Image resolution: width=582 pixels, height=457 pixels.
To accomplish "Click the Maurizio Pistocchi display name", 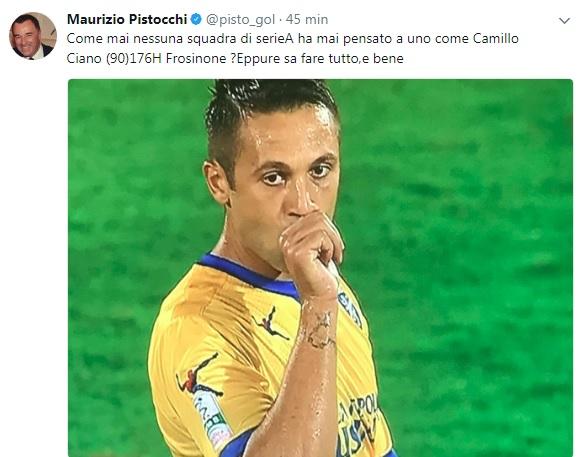I will (127, 19).
